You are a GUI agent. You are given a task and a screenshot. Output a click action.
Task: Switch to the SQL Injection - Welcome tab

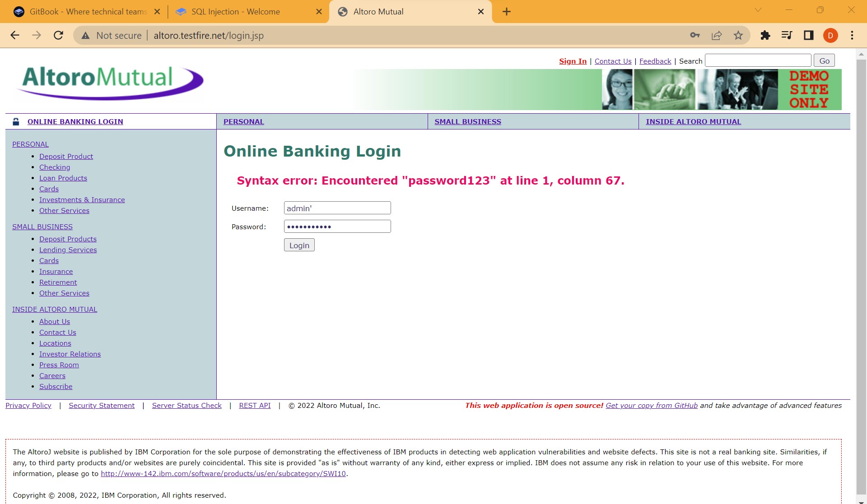[235, 12]
